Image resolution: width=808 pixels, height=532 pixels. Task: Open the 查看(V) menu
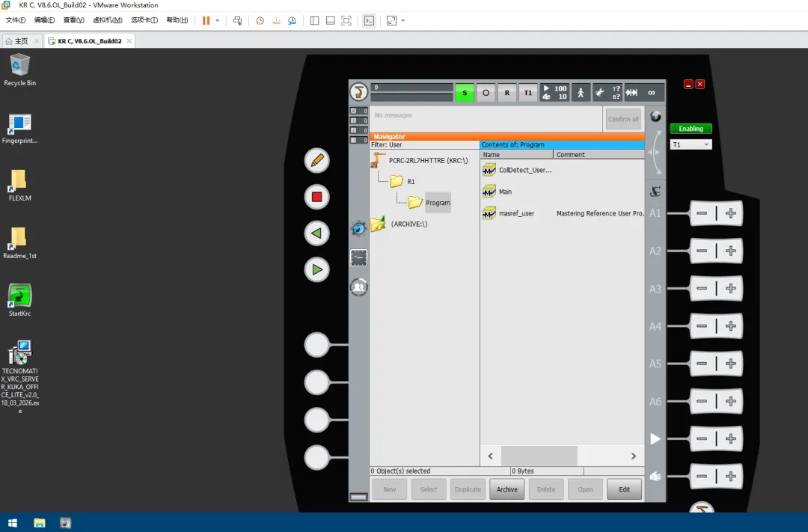point(73,20)
